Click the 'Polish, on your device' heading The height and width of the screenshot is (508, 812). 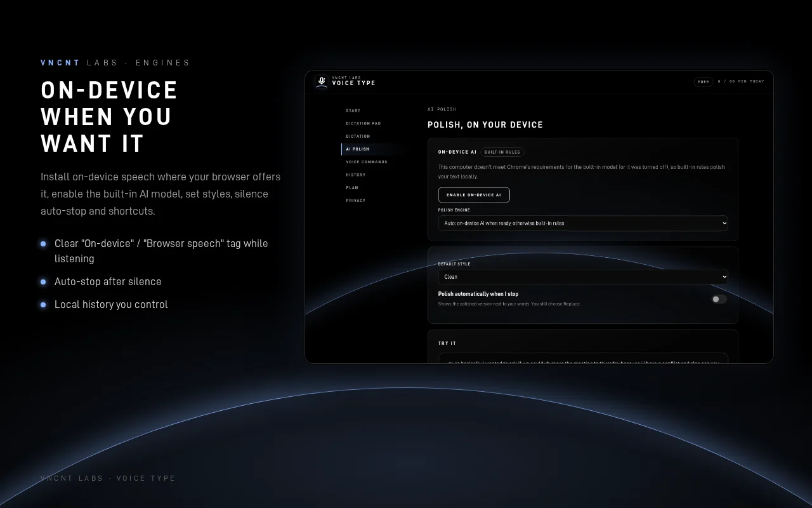click(485, 125)
